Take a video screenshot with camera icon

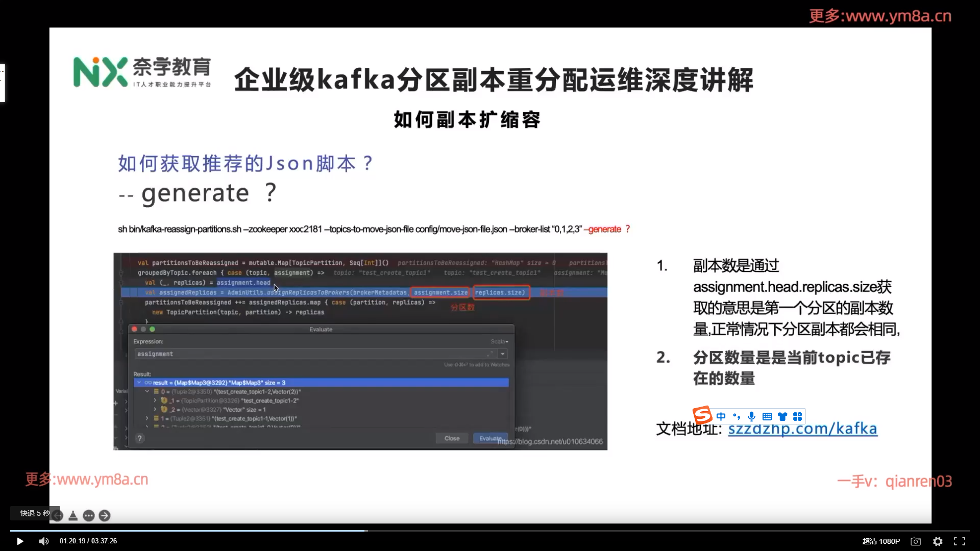point(916,541)
